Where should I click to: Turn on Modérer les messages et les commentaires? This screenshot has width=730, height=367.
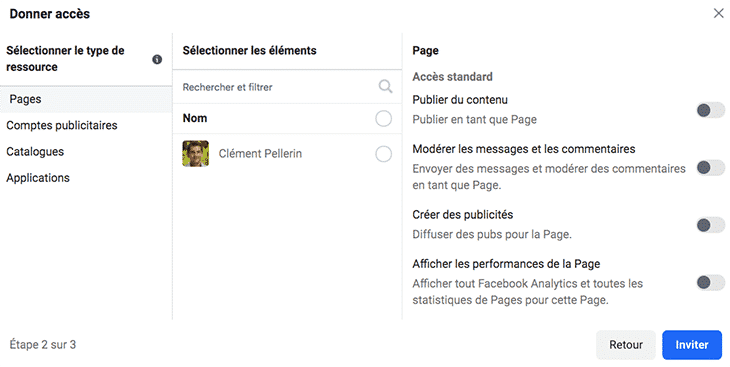tap(710, 168)
